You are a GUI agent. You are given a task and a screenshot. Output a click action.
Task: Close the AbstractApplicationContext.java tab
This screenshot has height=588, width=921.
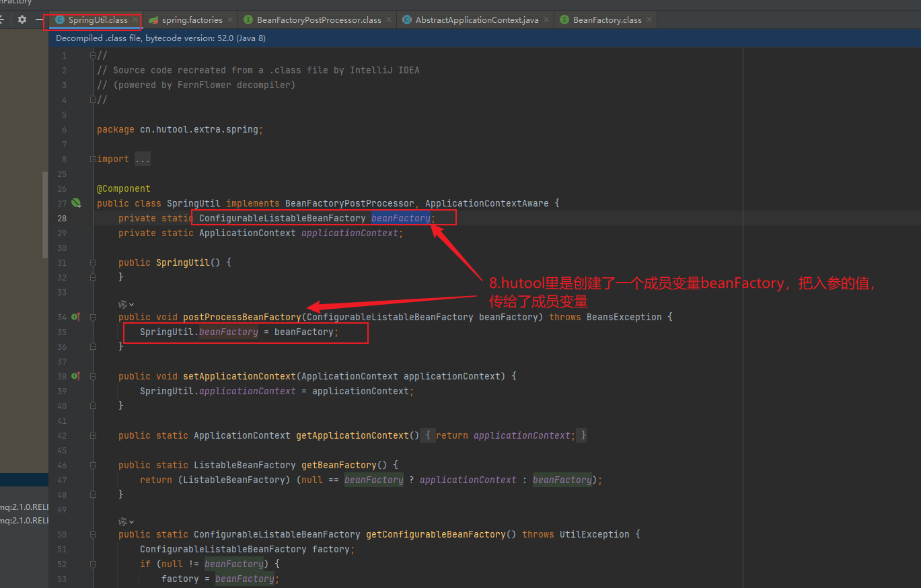click(x=546, y=20)
